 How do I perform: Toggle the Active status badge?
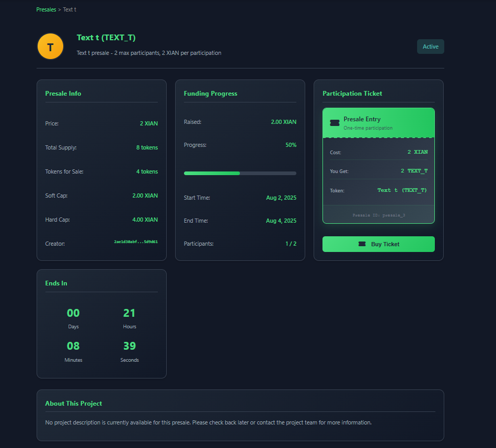(430, 46)
